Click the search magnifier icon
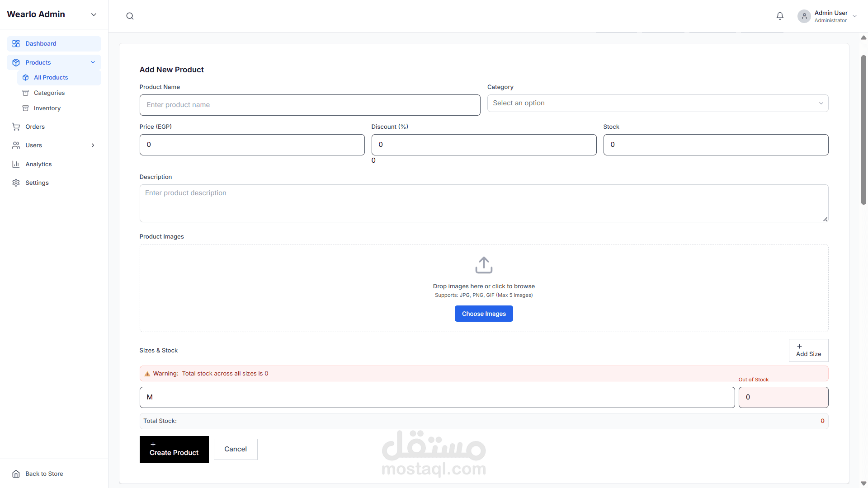 pos(130,16)
